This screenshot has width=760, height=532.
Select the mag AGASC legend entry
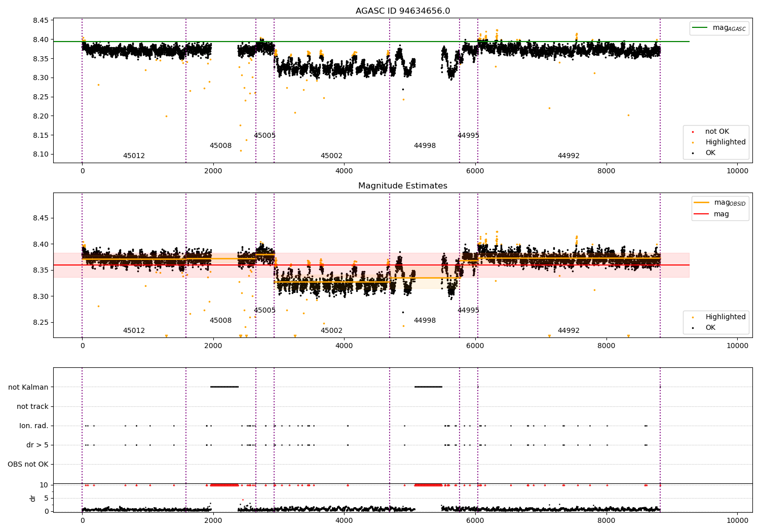pos(719,28)
